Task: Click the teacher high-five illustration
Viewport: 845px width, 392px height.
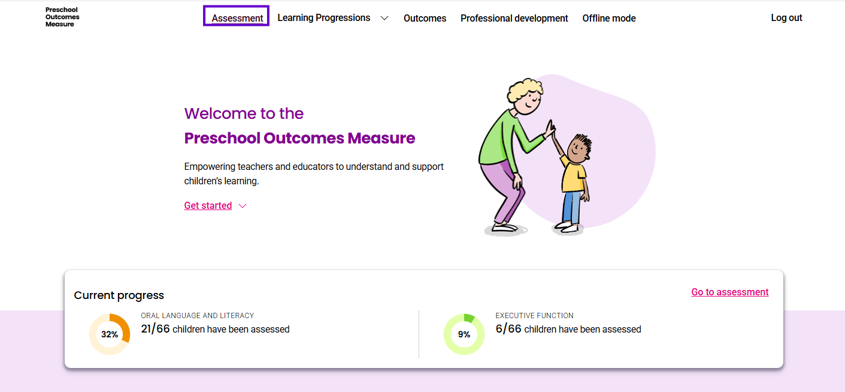Action: coord(511,156)
